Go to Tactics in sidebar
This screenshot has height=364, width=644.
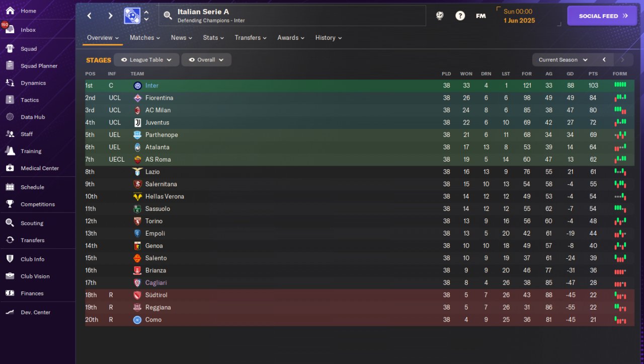tap(29, 100)
